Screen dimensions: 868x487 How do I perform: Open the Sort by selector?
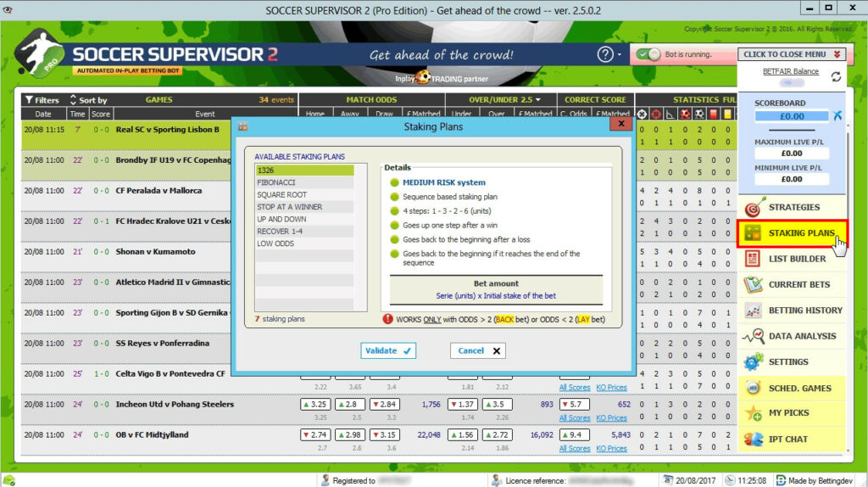point(88,100)
